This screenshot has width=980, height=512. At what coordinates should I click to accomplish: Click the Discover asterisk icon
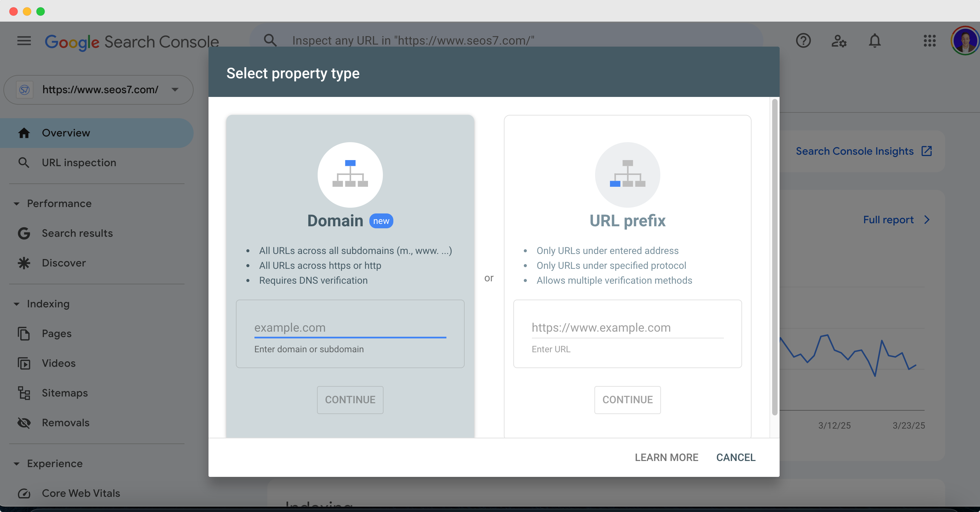(24, 263)
